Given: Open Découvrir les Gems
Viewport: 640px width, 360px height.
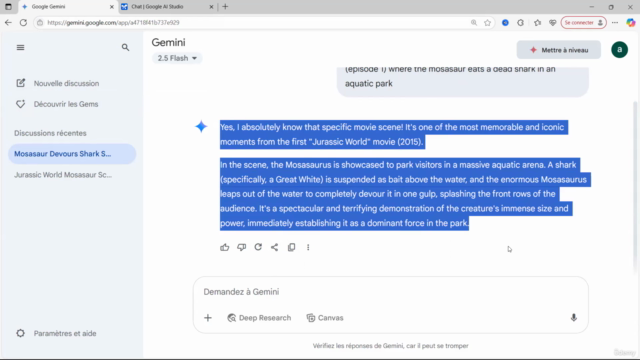Looking at the screenshot, I should click(57, 104).
